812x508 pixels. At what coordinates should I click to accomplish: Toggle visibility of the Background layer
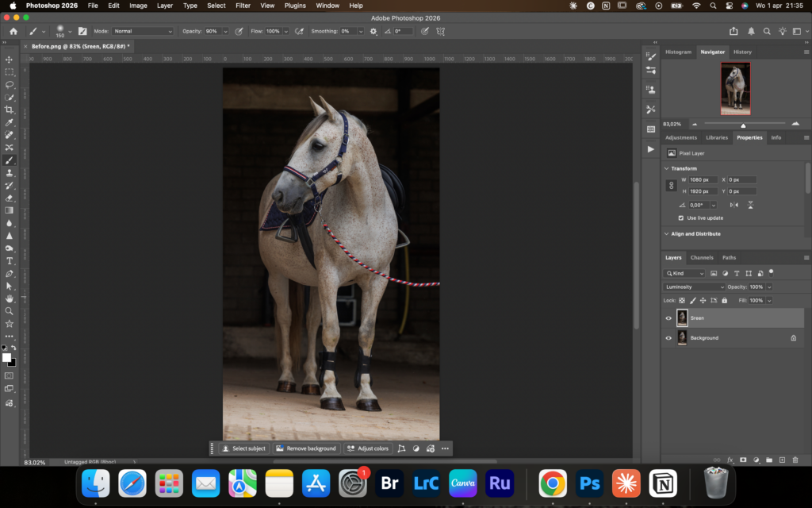(668, 338)
